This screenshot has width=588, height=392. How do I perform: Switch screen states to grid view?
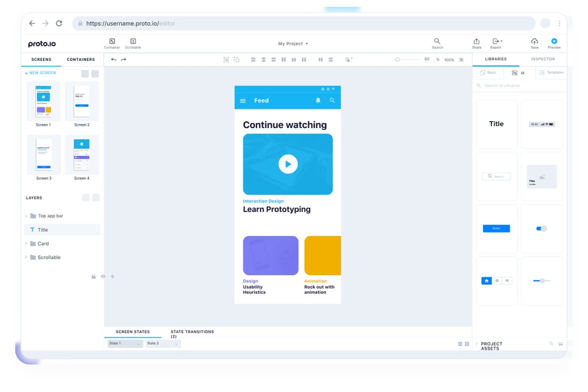coord(467,344)
